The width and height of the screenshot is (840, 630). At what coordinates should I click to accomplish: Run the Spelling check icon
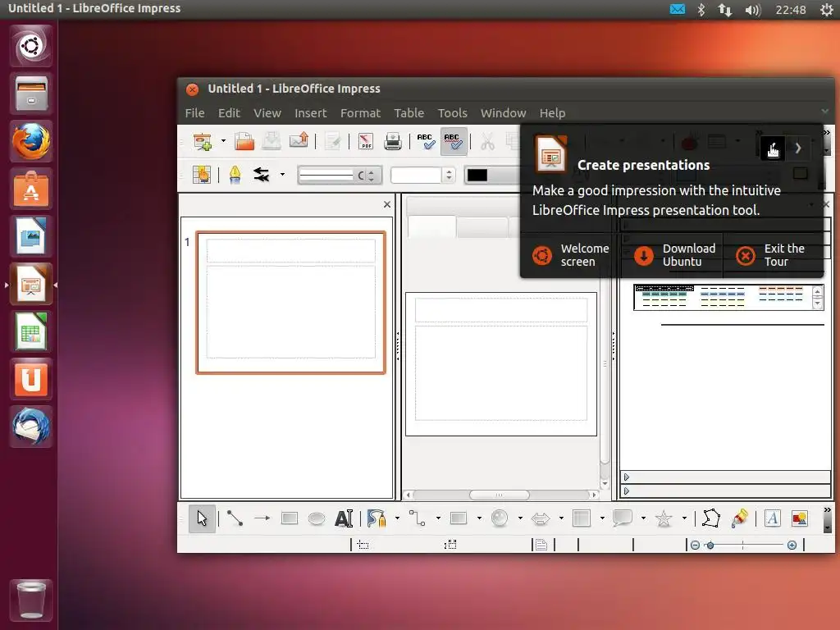coord(426,141)
